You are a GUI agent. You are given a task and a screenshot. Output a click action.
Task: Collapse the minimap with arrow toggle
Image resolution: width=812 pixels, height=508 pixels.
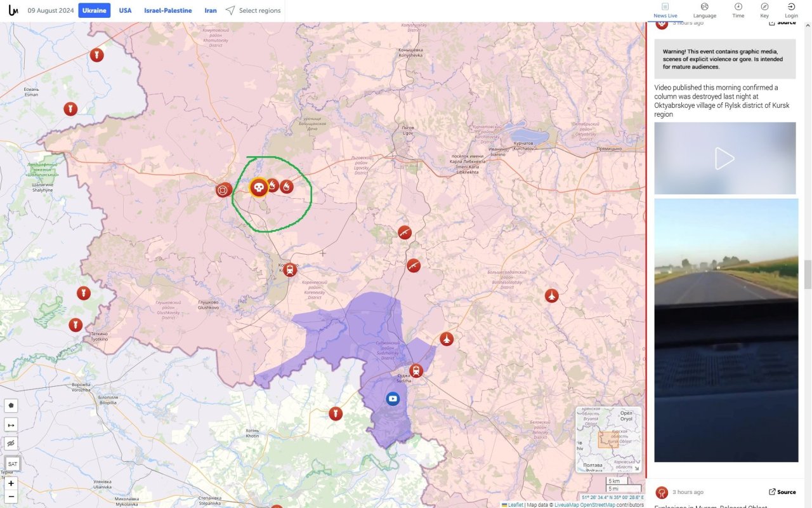(636, 469)
